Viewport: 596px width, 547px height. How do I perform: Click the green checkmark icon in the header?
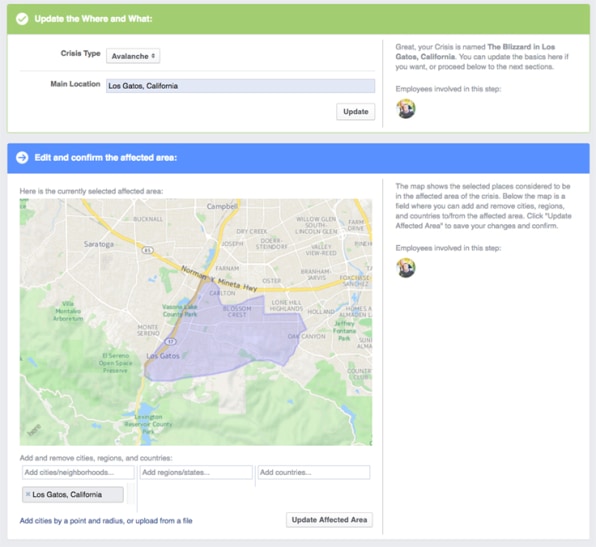click(x=22, y=19)
